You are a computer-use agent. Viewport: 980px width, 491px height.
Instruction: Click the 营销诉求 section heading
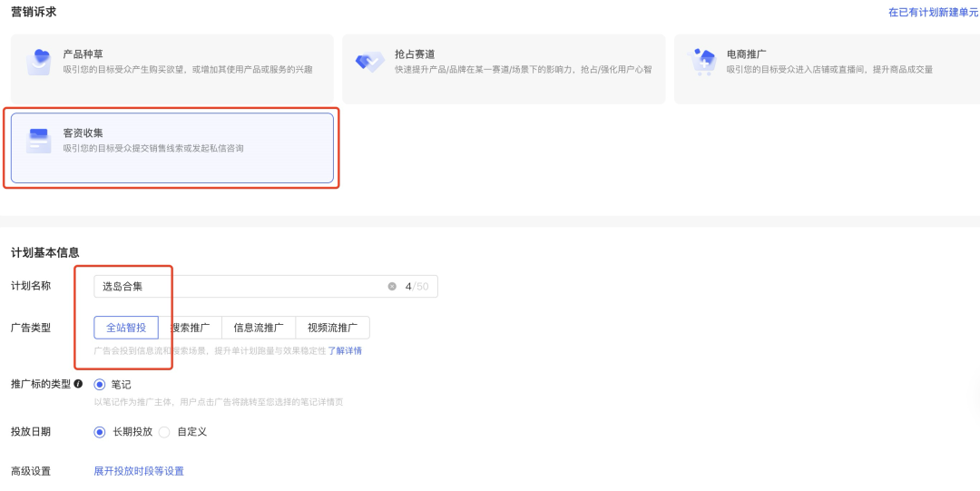coord(34,11)
